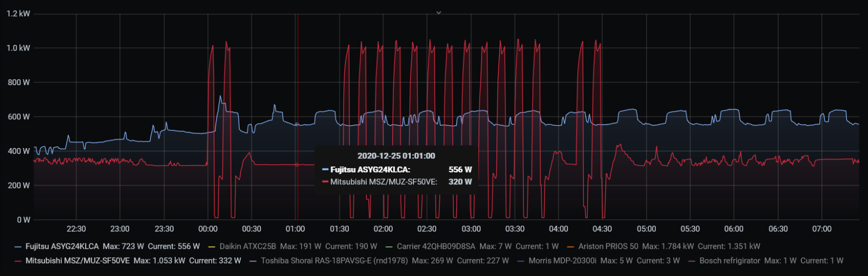Click the '800 W' y-axis label

pos(18,82)
